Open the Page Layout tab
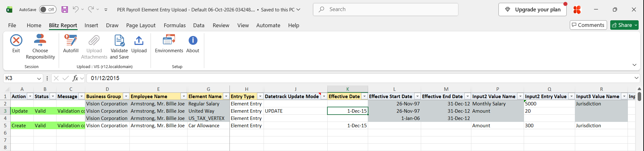 (x=141, y=25)
